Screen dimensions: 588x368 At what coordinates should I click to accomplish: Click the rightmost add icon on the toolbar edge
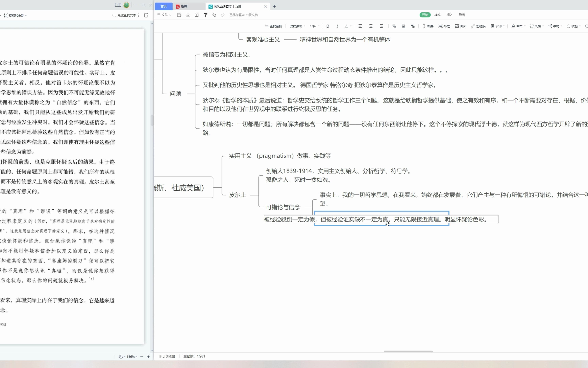point(586,26)
